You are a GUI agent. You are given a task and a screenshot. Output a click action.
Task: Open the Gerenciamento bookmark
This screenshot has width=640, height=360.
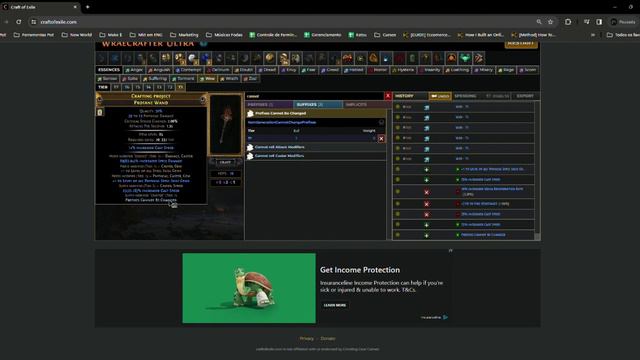322,35
